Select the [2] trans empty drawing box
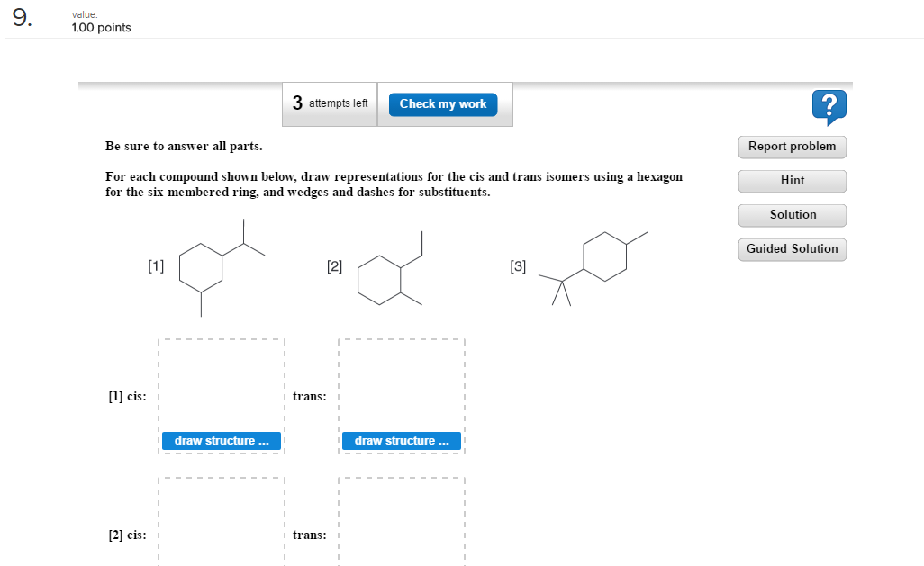This screenshot has height=566, width=924. (x=401, y=526)
